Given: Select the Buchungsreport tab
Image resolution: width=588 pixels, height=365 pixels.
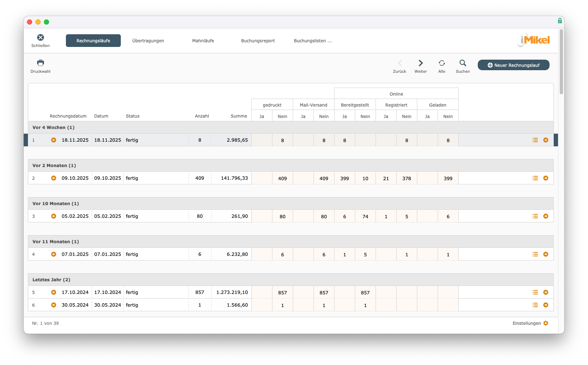Looking at the screenshot, I should point(258,41).
